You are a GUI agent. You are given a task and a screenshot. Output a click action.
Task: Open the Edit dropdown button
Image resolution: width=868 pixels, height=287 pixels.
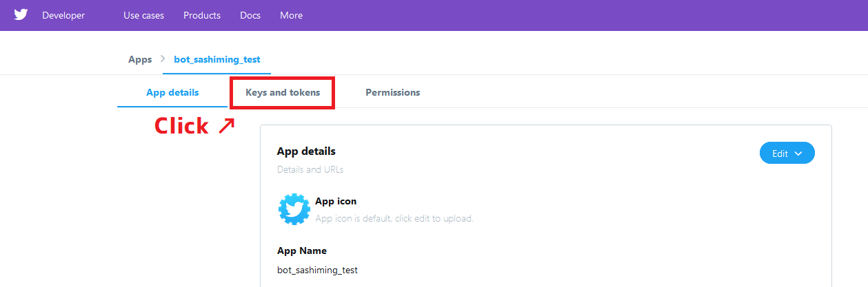(x=787, y=153)
